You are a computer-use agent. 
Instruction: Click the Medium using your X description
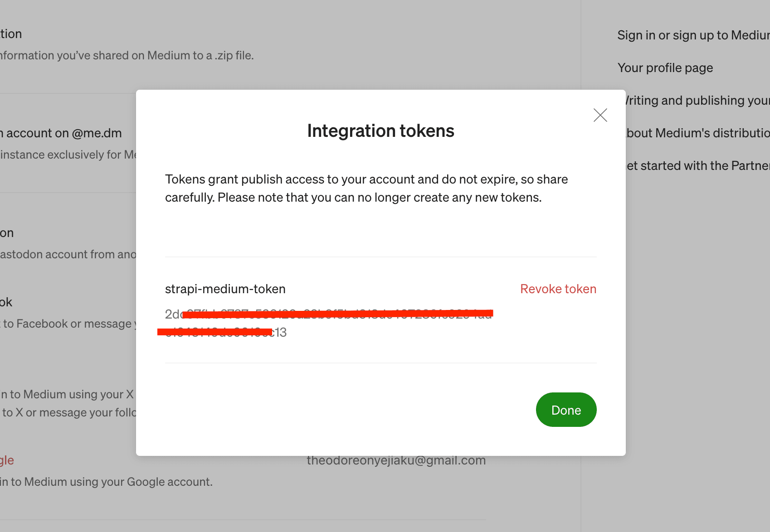(67, 394)
